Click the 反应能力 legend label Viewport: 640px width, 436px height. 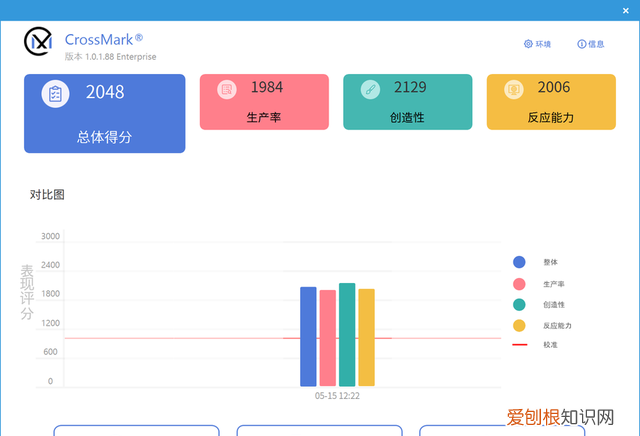click(557, 326)
